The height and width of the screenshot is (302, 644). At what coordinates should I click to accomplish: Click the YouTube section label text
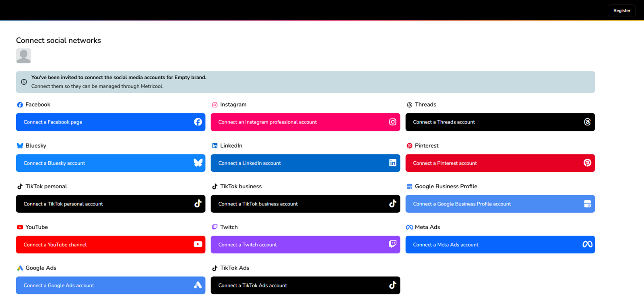pyautogui.click(x=37, y=227)
